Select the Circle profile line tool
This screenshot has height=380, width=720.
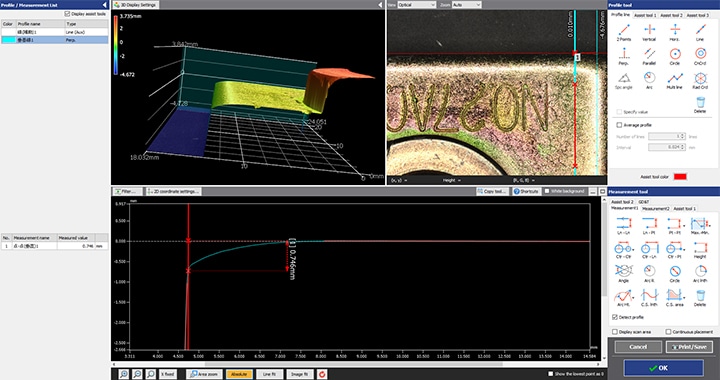tap(675, 55)
